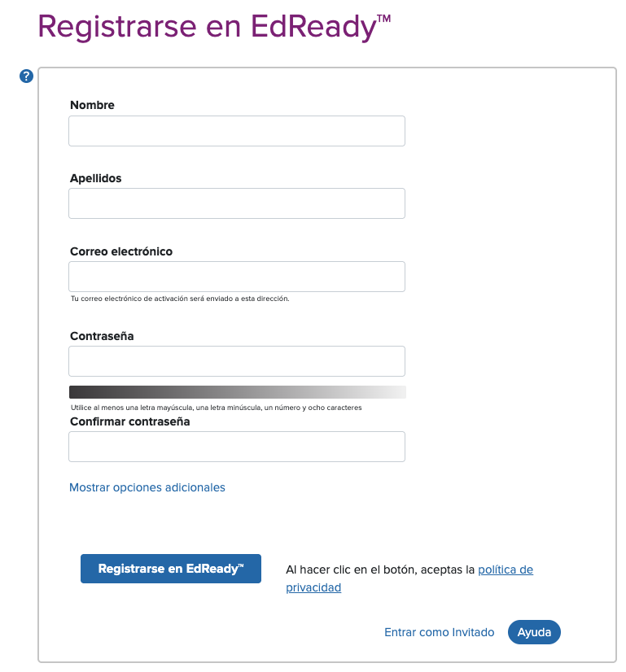Submit with the Registrarse en EdReady button
This screenshot has height=672, width=626.
171,569
